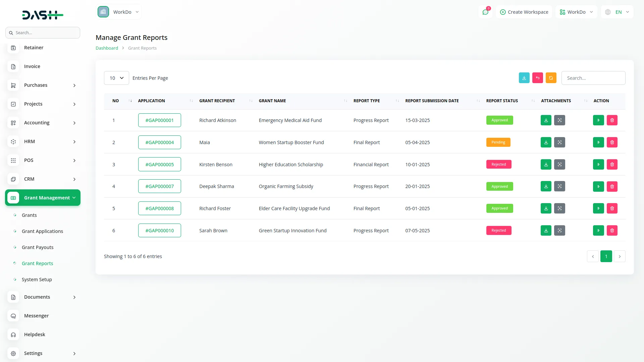Expand the HRM sidebar section
Image resolution: width=644 pixels, height=362 pixels.
coord(43,141)
